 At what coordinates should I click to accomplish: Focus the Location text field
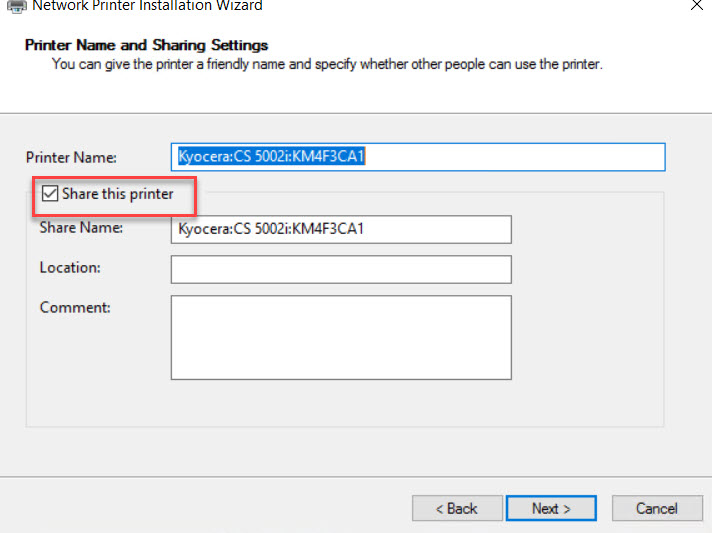point(341,269)
